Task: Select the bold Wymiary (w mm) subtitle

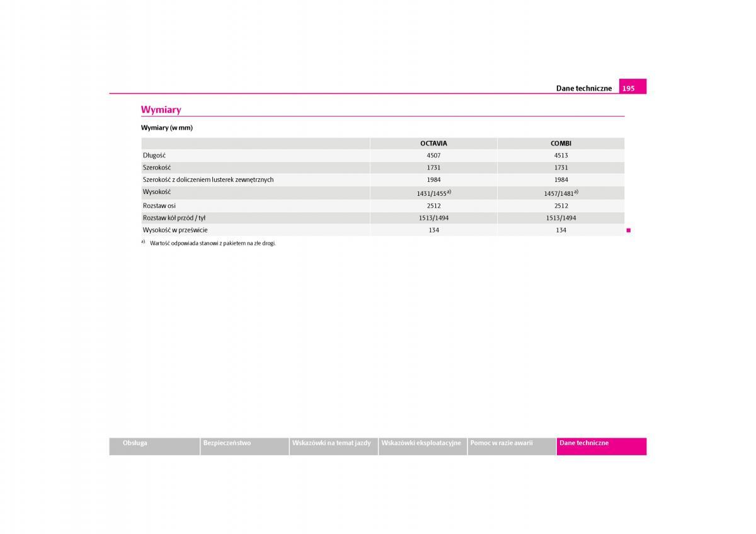Action: (167, 128)
